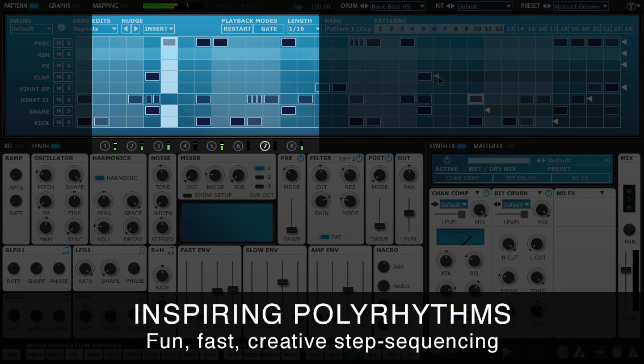644x364 pixels.
Task: Toggle the CHAN COMP power icon
Action: (486, 193)
